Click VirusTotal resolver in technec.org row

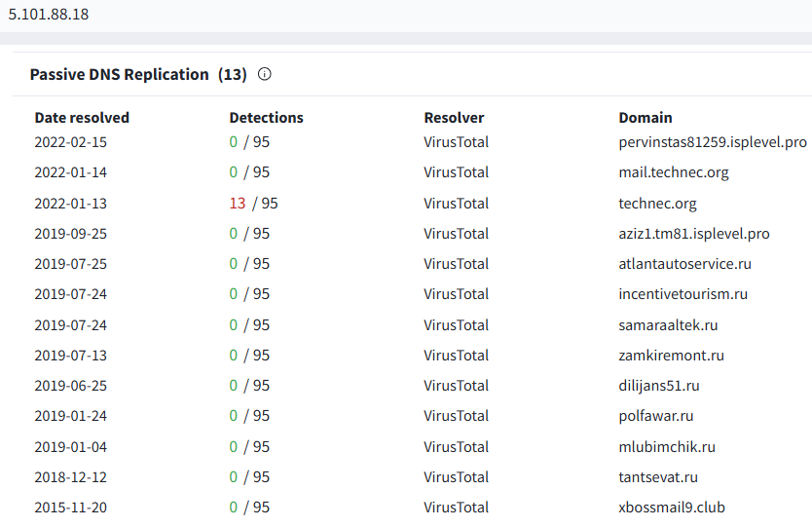click(456, 204)
